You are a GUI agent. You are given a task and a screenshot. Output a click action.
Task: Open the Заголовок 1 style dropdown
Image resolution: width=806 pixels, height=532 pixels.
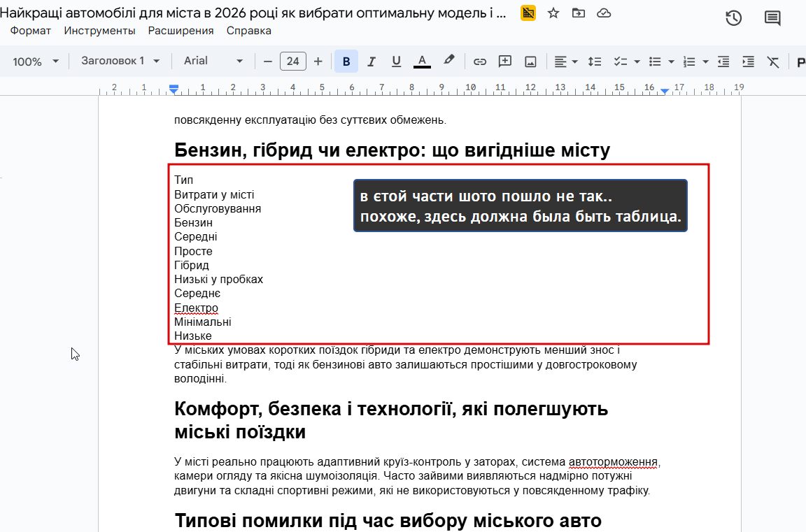120,61
